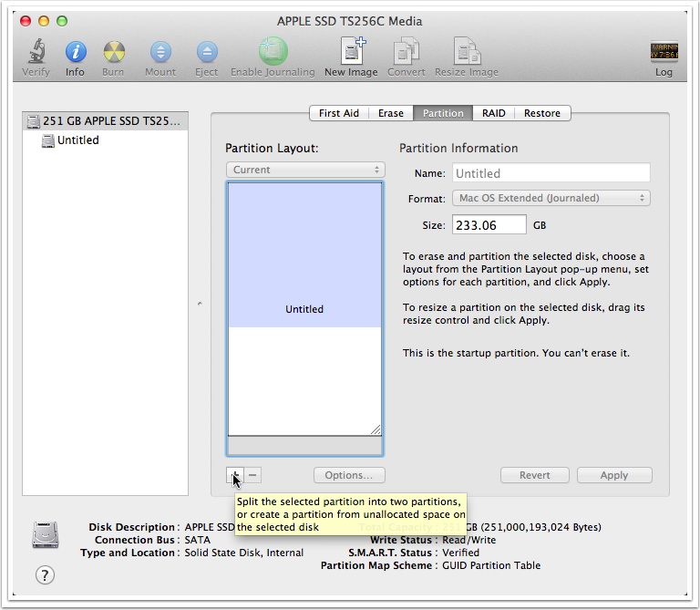Screen dimensions: 700x610
Task: Click the hard disk icon beside Disk Description
Action: point(45,534)
